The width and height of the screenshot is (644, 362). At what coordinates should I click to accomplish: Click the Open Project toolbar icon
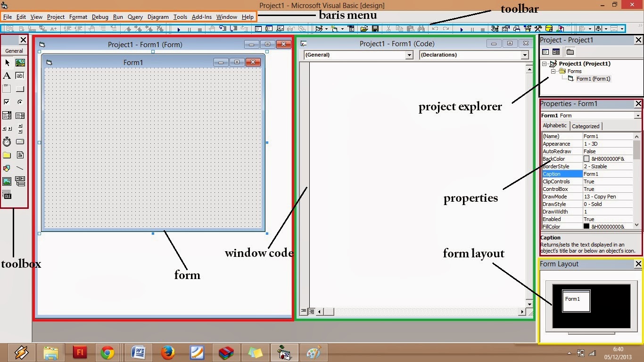[364, 29]
